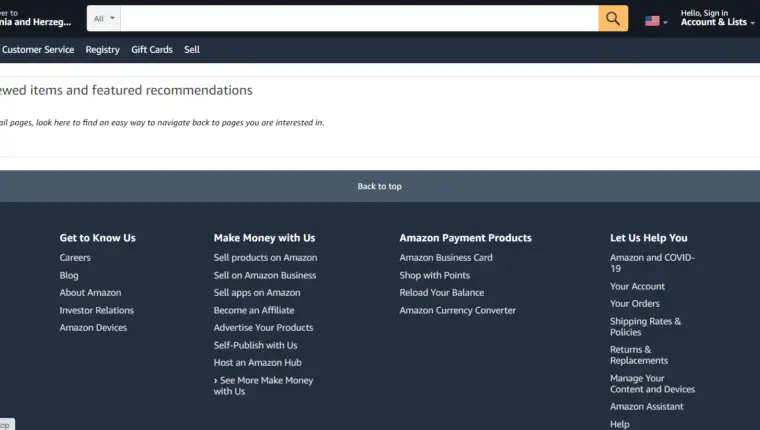This screenshot has height=430, width=760.
Task: Click the orange search magnifier button
Action: [x=613, y=18]
